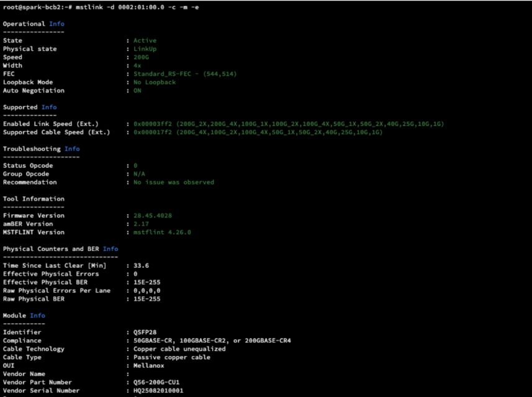The width and height of the screenshot is (532, 397).
Task: Click the Supported Cable Speed hex value 0x000017f2
Action: click(x=153, y=132)
